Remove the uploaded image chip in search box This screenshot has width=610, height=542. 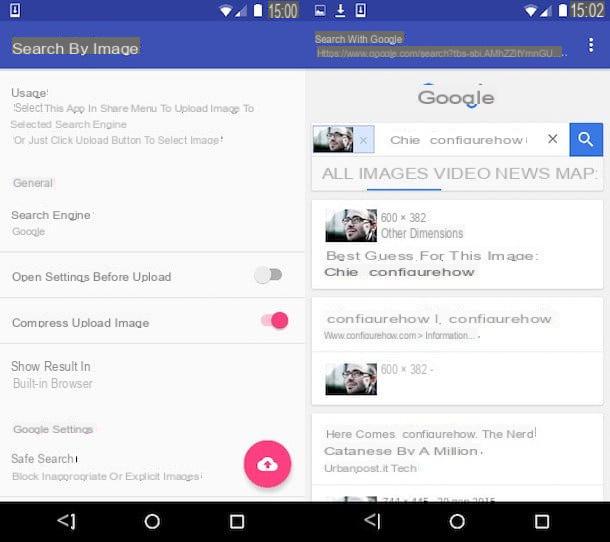coord(363,140)
